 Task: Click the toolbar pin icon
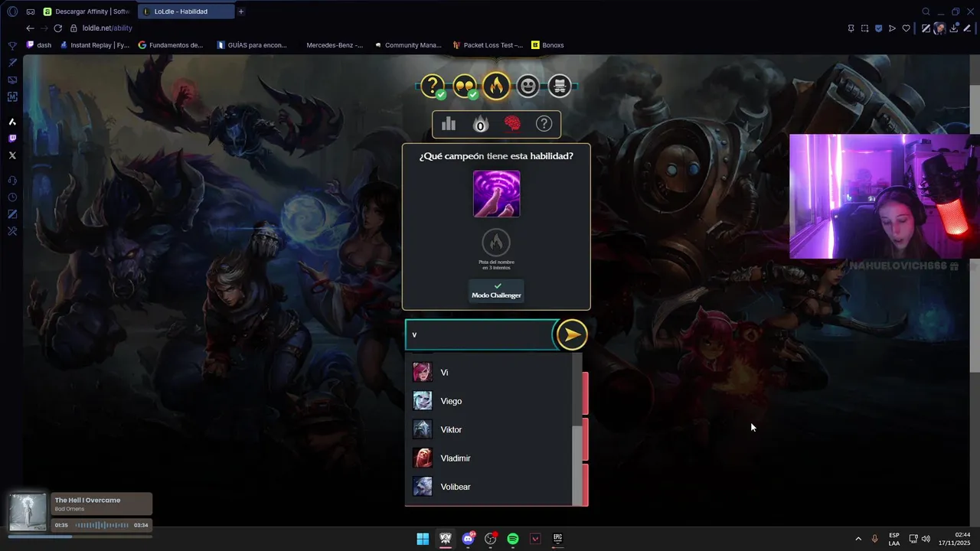851,28
